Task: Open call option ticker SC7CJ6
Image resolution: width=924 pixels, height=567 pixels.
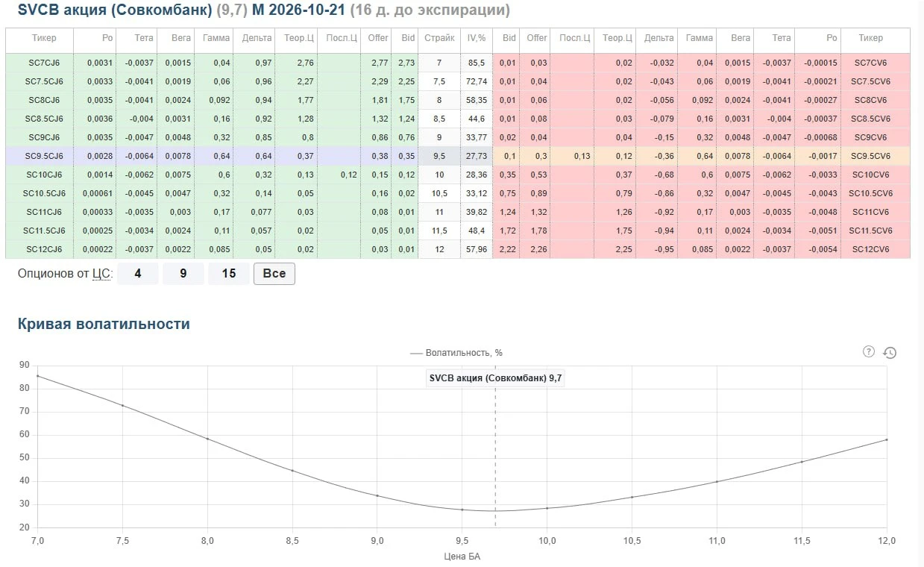Action: click(x=43, y=63)
